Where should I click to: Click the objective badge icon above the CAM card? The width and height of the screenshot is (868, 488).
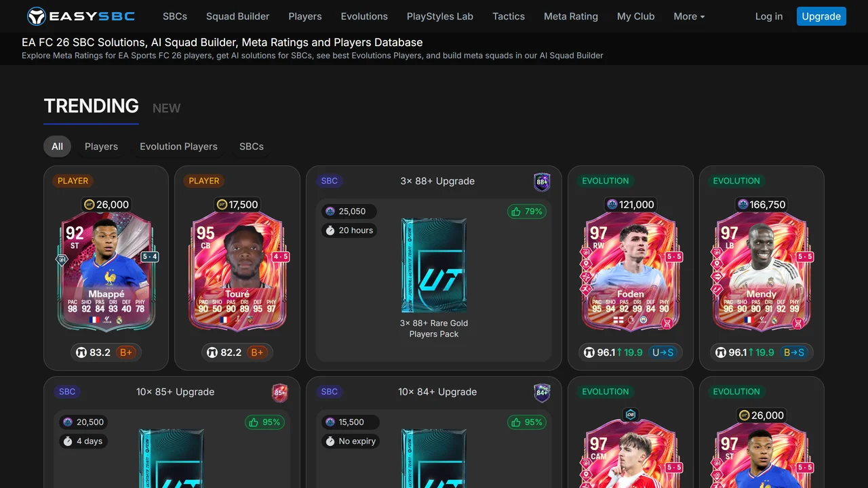tap(630, 415)
